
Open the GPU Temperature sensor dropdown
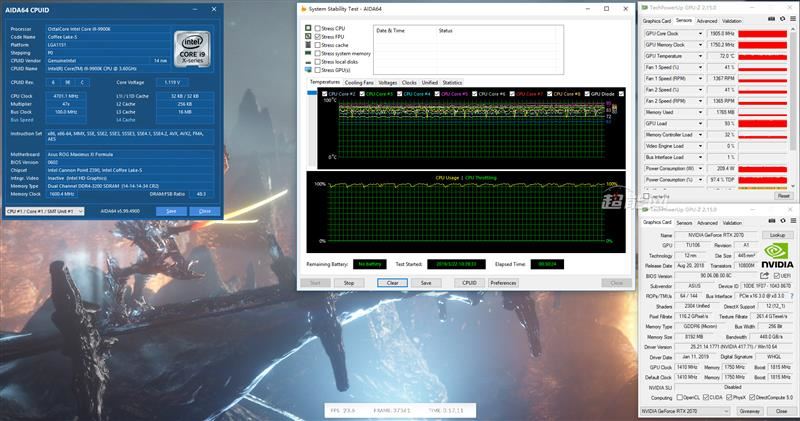[700, 56]
